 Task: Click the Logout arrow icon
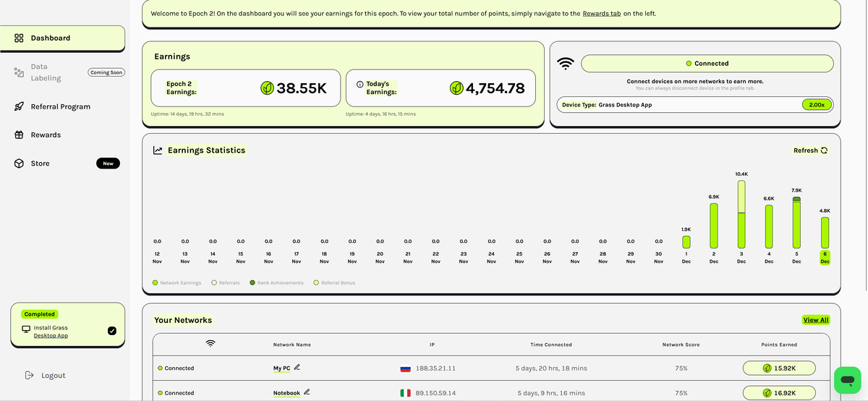30,375
